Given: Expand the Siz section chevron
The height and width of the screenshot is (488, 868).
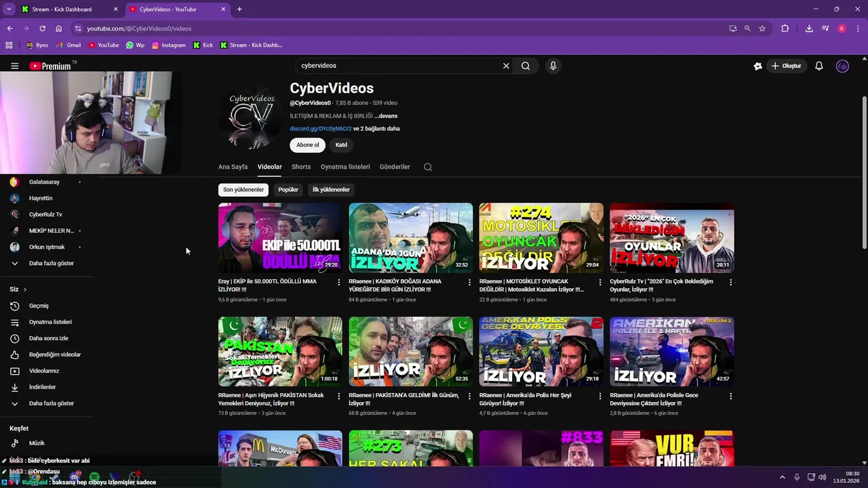Looking at the screenshot, I should 25,289.
